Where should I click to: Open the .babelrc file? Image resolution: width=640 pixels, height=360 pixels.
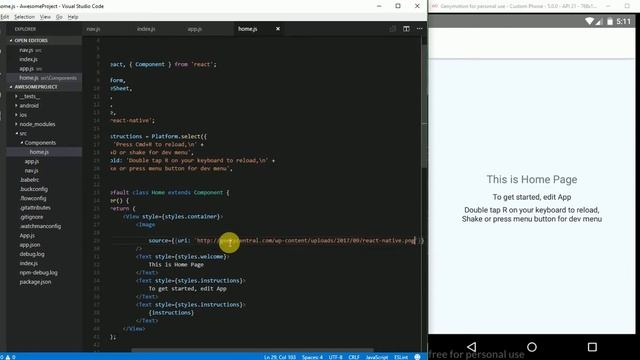(x=29, y=180)
